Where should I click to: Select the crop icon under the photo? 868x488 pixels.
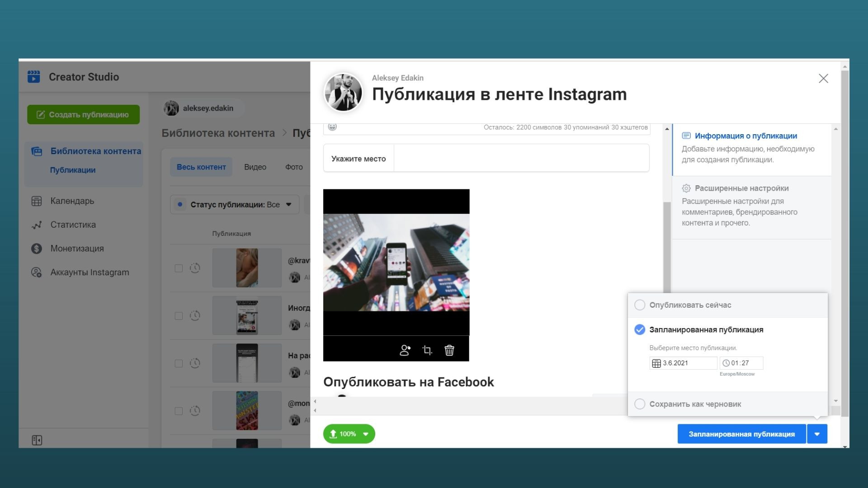point(427,350)
